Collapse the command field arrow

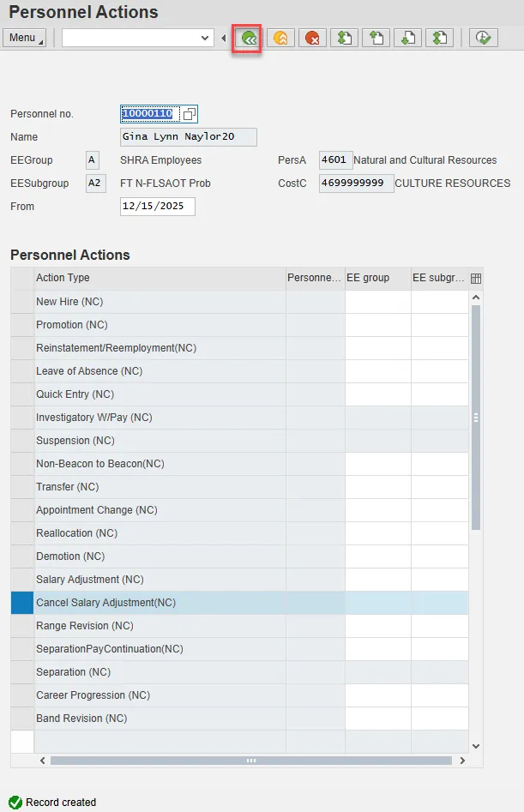click(224, 38)
